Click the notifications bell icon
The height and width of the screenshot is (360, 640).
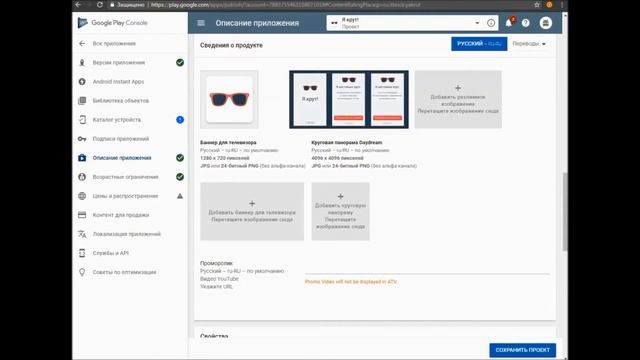[x=509, y=23]
